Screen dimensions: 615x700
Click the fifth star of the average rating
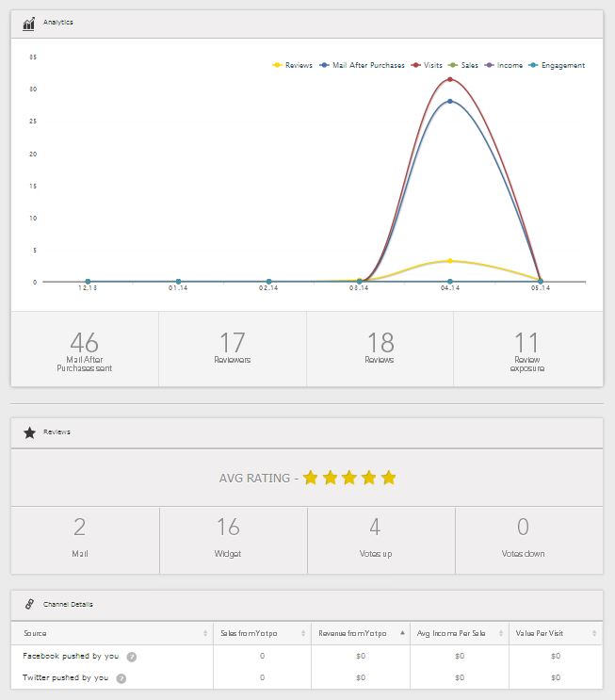coord(389,478)
